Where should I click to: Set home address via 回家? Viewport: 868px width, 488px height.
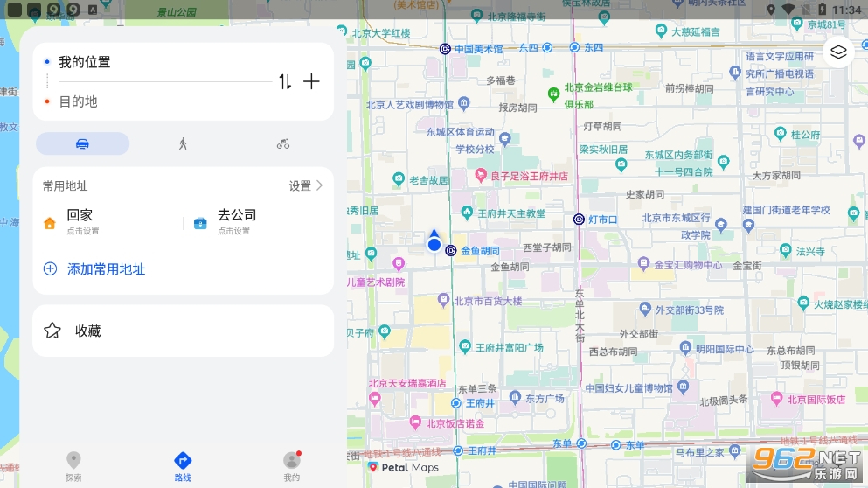79,222
